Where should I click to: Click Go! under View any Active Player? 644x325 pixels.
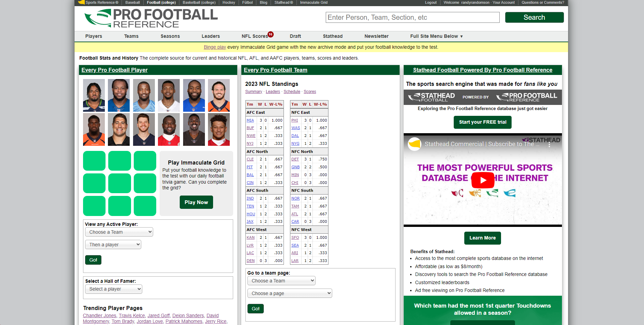tap(93, 260)
